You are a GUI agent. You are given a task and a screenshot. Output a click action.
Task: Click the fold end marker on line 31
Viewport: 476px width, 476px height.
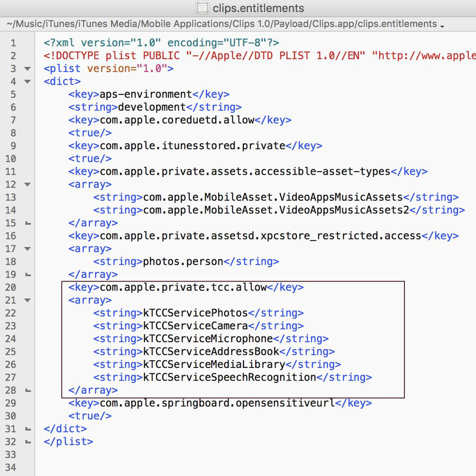pyautogui.click(x=28, y=429)
